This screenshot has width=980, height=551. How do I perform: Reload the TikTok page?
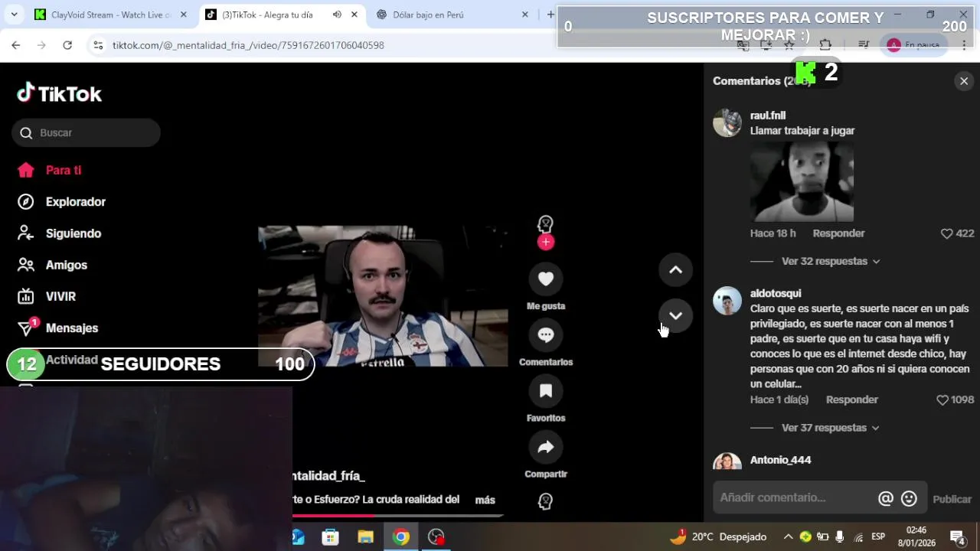click(x=67, y=45)
